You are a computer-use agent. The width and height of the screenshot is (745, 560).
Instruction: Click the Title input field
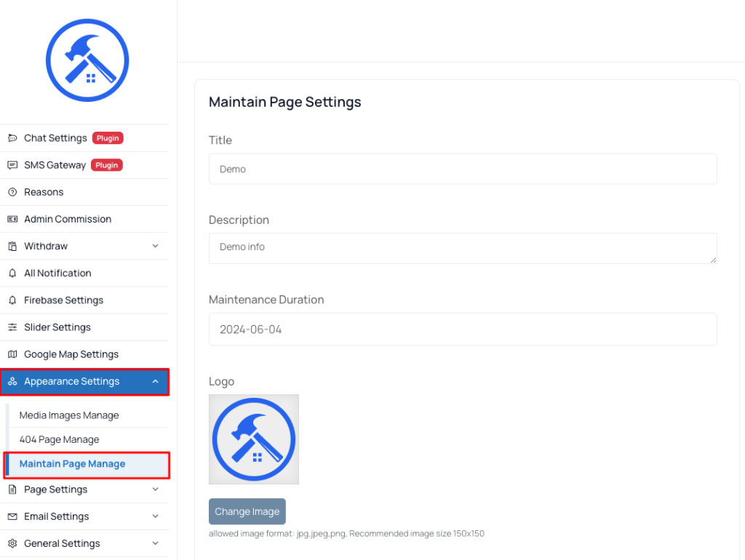pyautogui.click(x=463, y=169)
